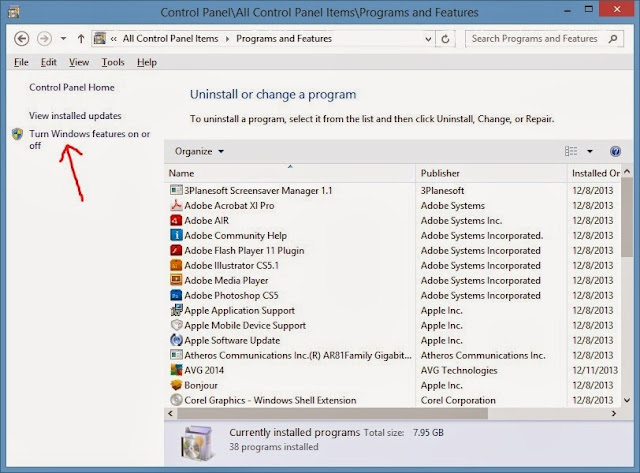Expand the breadcrumb chevron after All Control Panel Items
This screenshot has height=473, width=640.
click(227, 39)
